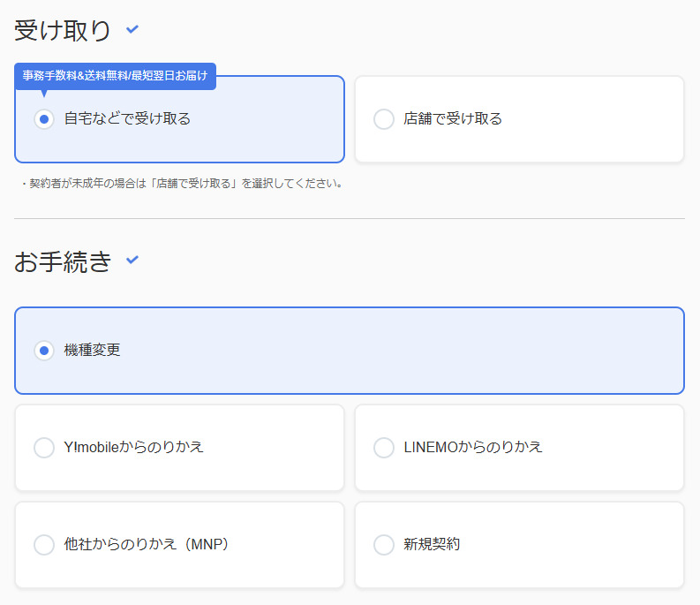
Task: Select the 新規契約 radio circle
Action: click(x=384, y=545)
